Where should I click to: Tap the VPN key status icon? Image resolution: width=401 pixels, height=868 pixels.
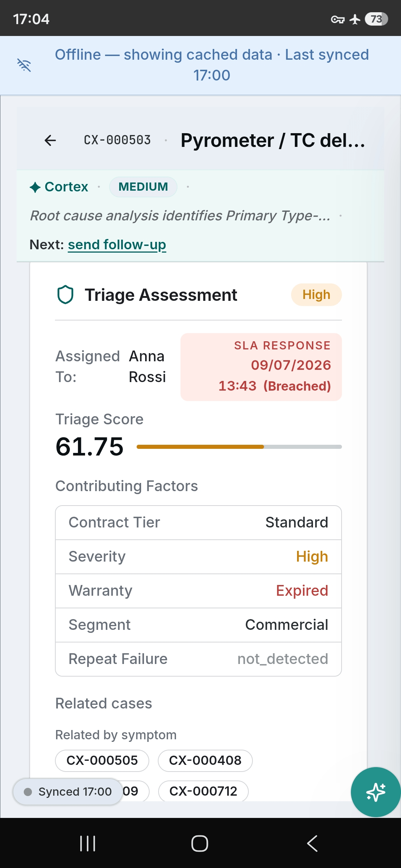point(338,19)
